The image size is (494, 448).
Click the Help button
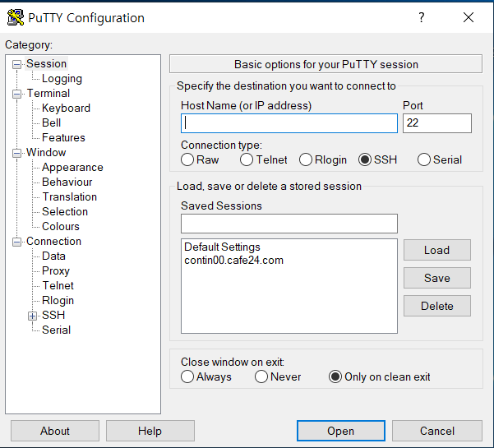(150, 431)
